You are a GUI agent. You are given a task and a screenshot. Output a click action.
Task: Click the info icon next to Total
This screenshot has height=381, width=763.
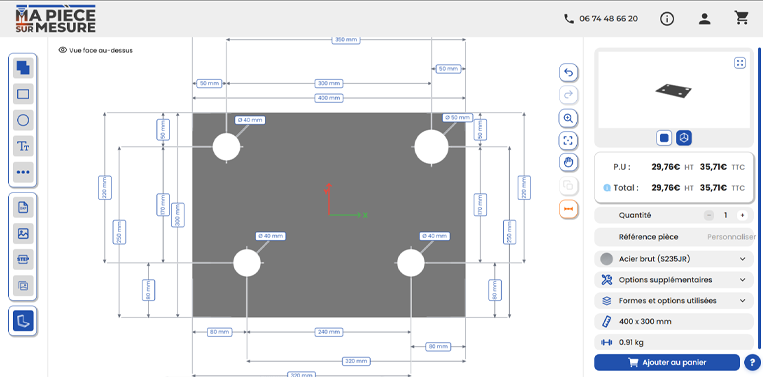606,188
